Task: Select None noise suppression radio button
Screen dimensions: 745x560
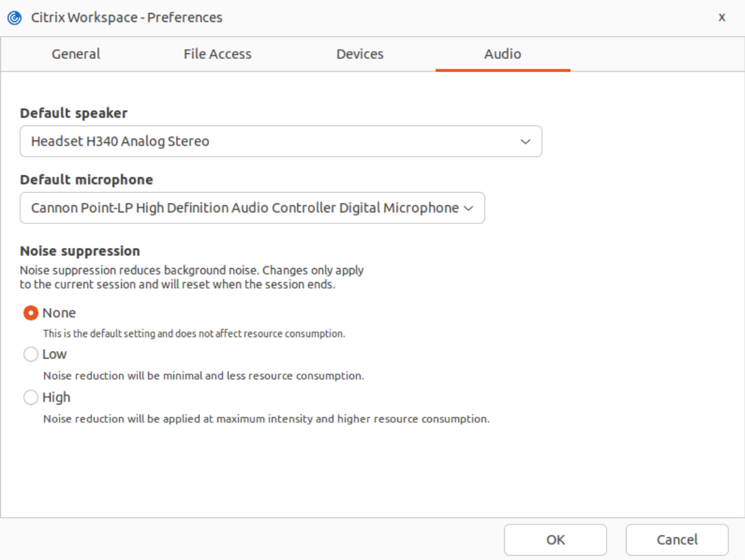Action: click(30, 313)
